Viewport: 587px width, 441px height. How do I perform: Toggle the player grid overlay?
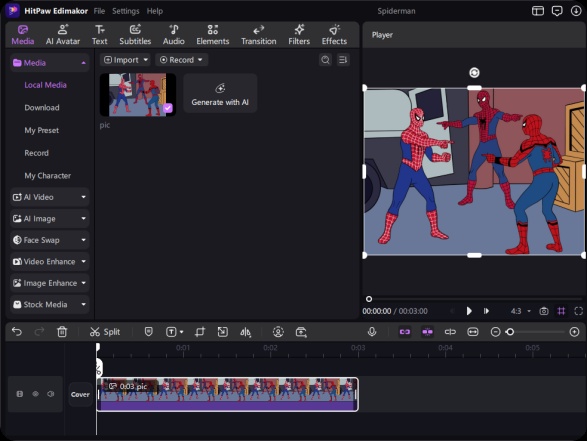click(x=561, y=311)
